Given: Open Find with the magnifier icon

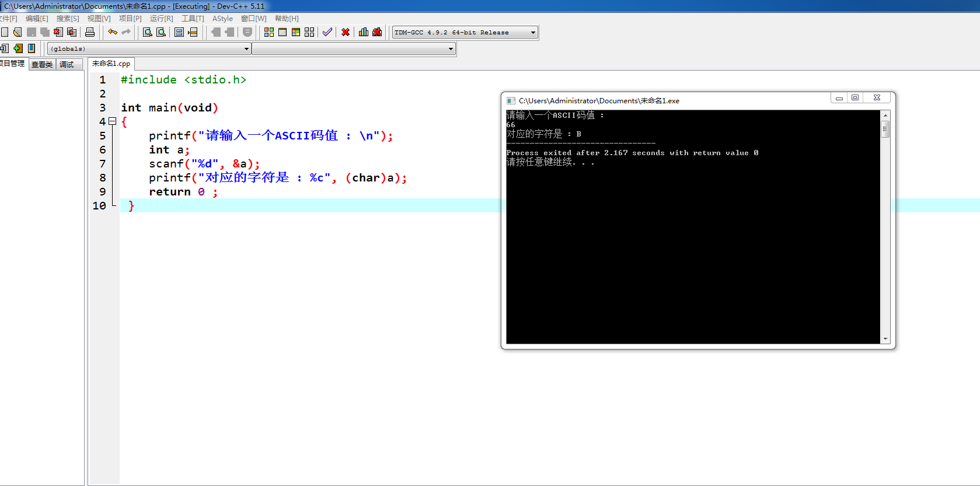Looking at the screenshot, I should pos(148,32).
